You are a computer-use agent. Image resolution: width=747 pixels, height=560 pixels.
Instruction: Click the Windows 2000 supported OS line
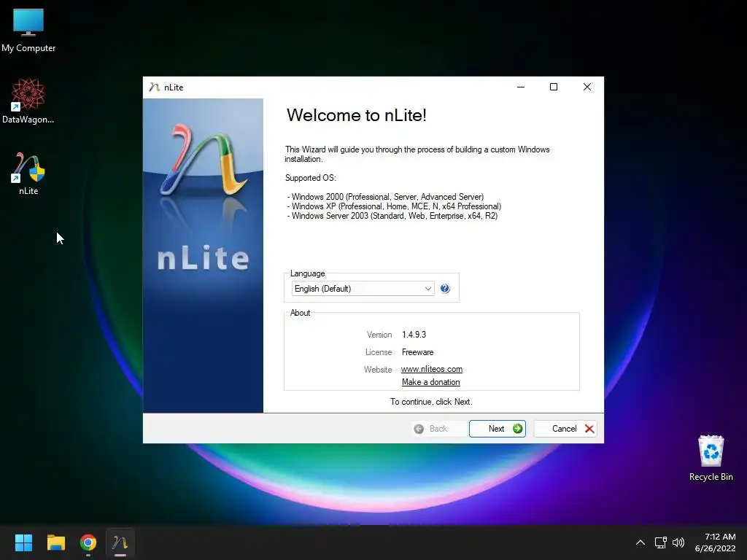tap(385, 197)
